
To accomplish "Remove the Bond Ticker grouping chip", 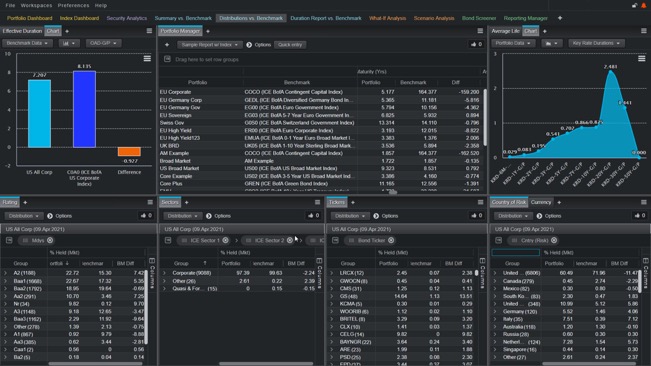I will click(x=391, y=240).
